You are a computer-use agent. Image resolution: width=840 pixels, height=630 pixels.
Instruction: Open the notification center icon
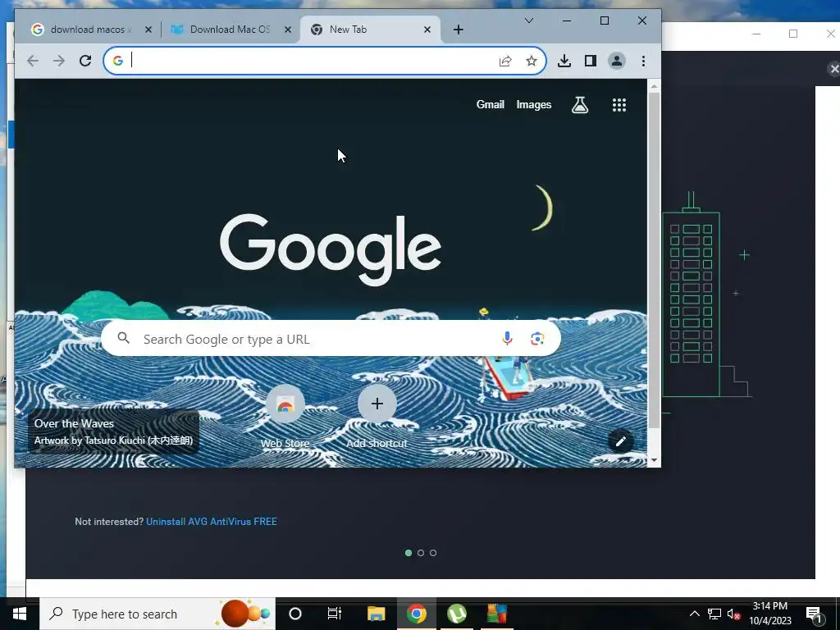(815, 614)
